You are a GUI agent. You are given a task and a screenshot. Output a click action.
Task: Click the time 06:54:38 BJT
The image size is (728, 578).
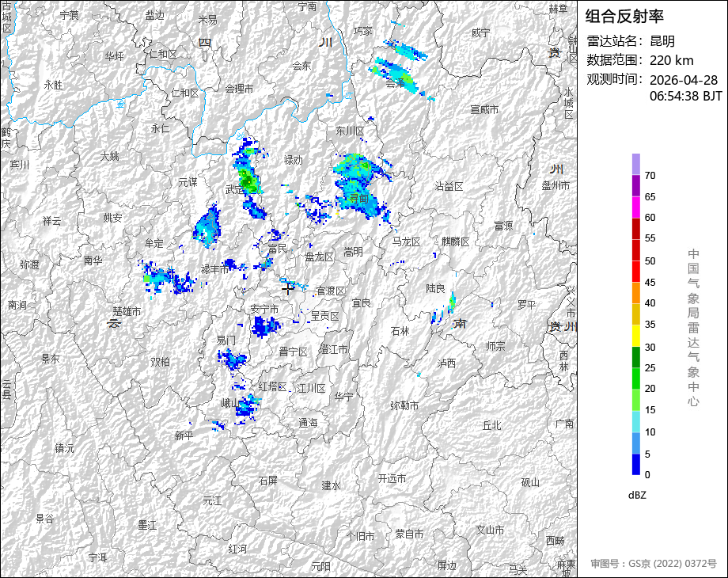(x=686, y=96)
